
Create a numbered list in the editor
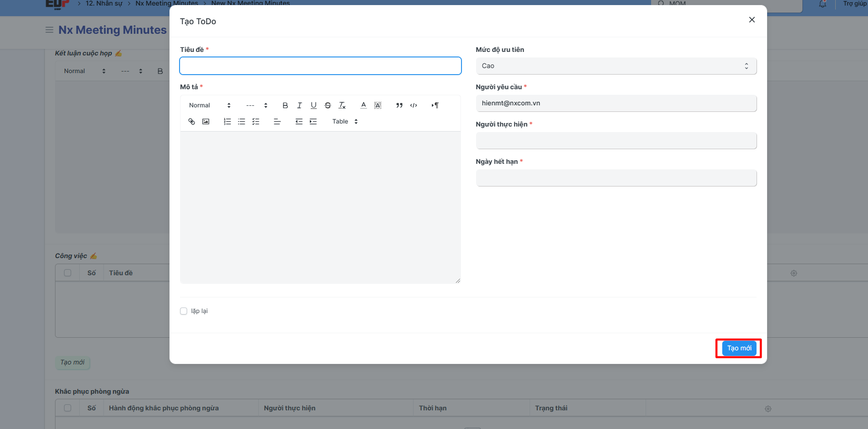click(x=227, y=121)
